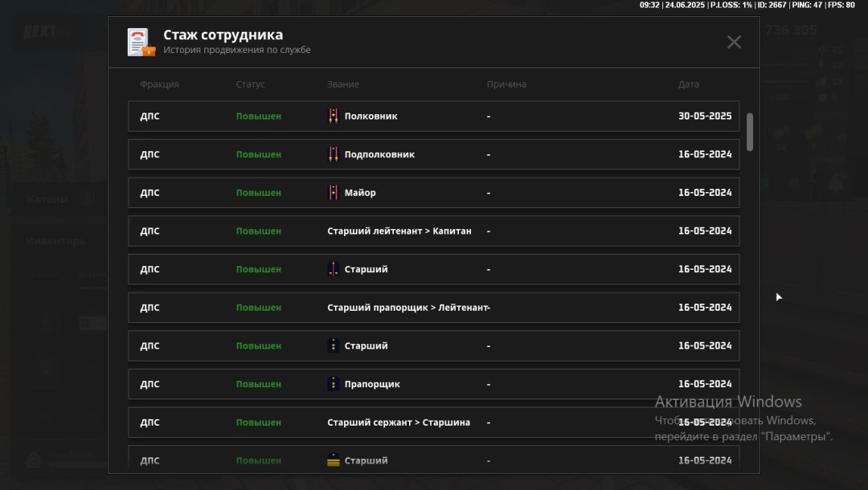Viewport: 868px width, 490px height.
Task: Click the Звание column header
Action: tap(342, 84)
